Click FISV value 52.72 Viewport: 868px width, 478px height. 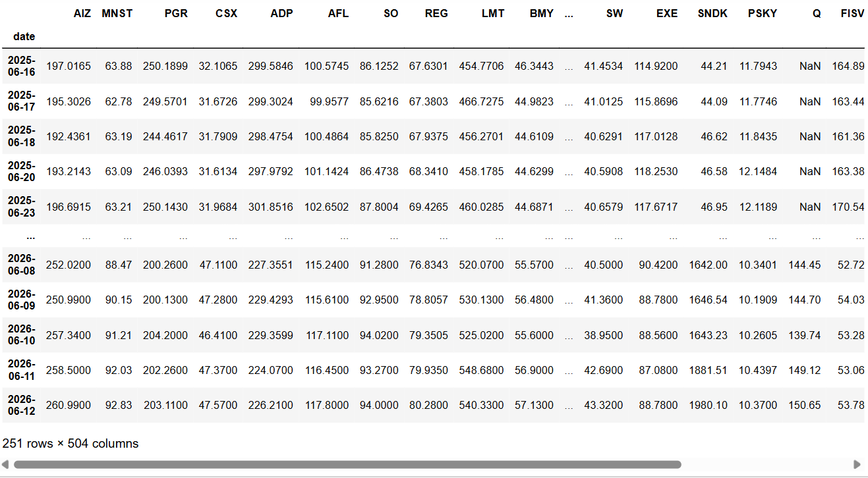(x=852, y=265)
